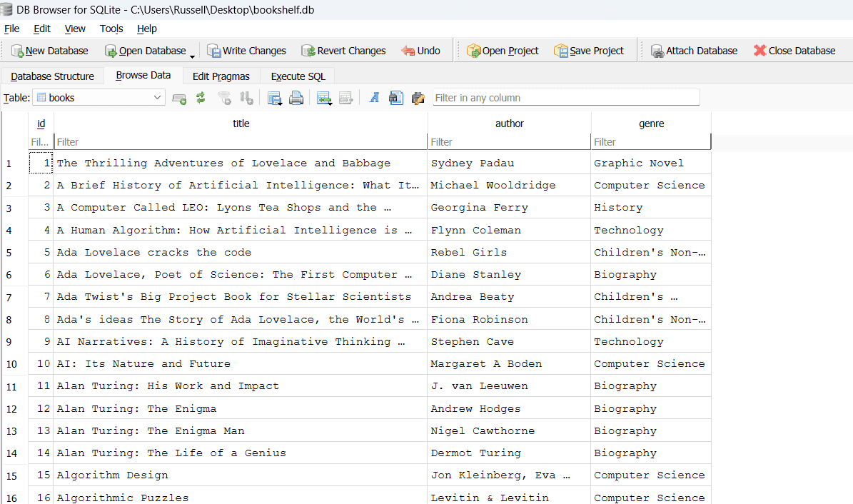This screenshot has height=504, width=853.
Task: Click the Attach Database button
Action: [693, 51]
